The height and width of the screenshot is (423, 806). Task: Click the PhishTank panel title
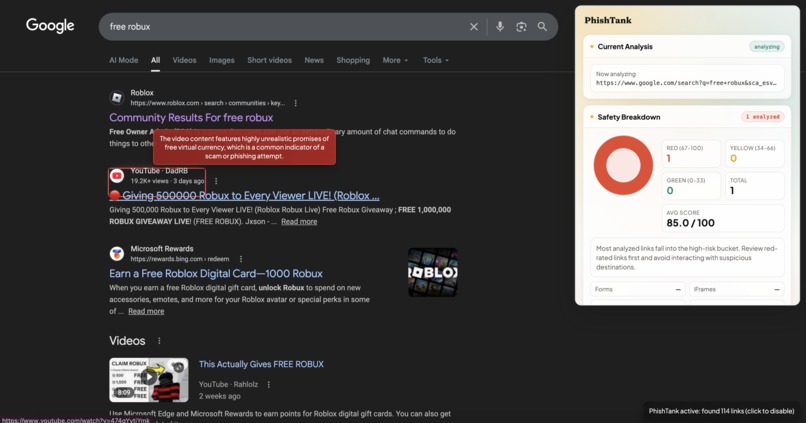click(x=608, y=20)
